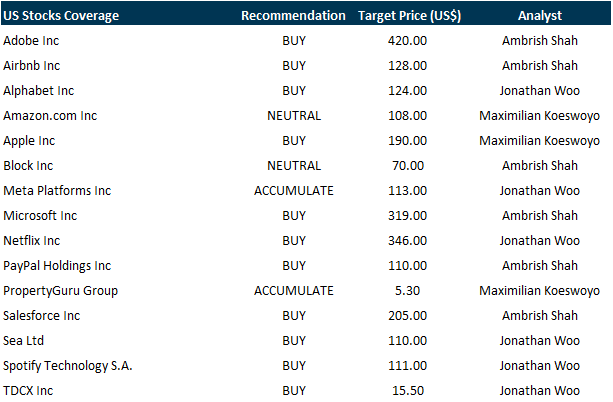
Task: Select Salesforce Inc's 205.00 target price
Action: (407, 316)
